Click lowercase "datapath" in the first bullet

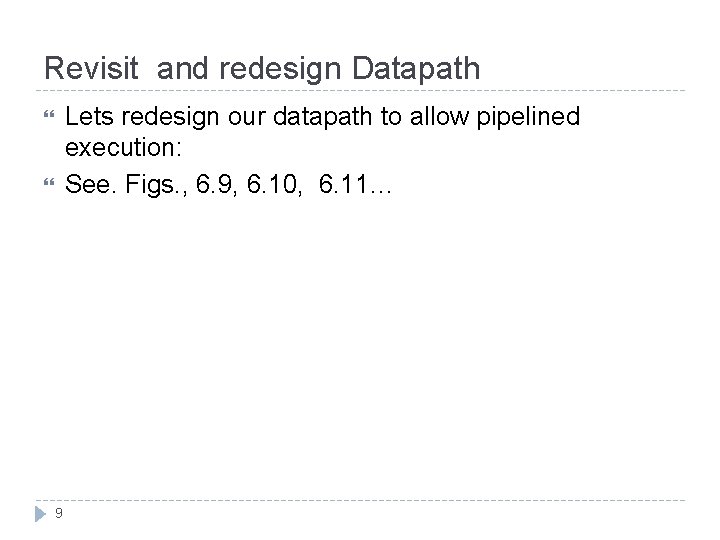pyautogui.click(x=324, y=118)
